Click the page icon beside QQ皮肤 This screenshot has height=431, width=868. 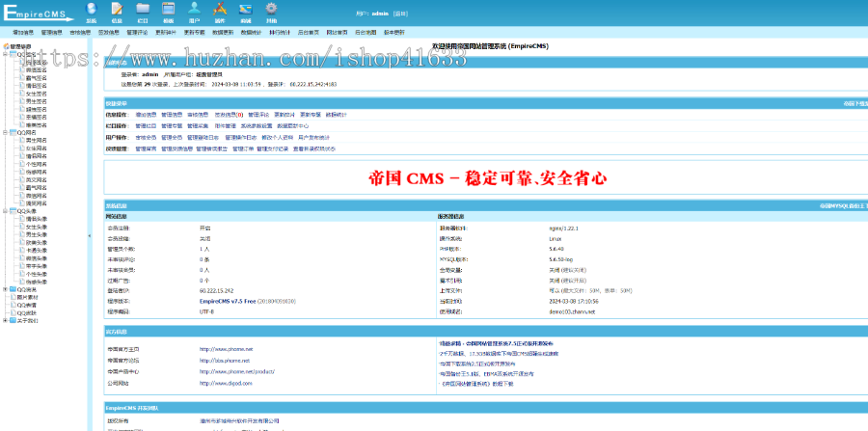pos(14,312)
